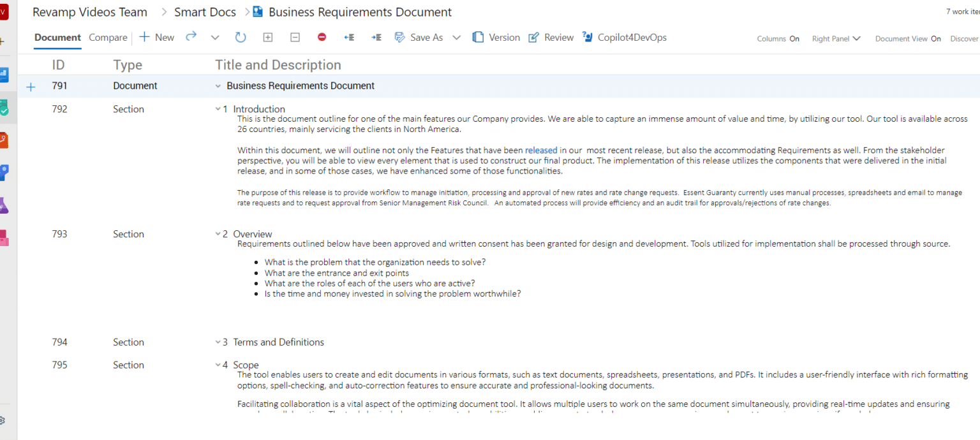Click the Version button
The height and width of the screenshot is (440, 980).
[503, 37]
